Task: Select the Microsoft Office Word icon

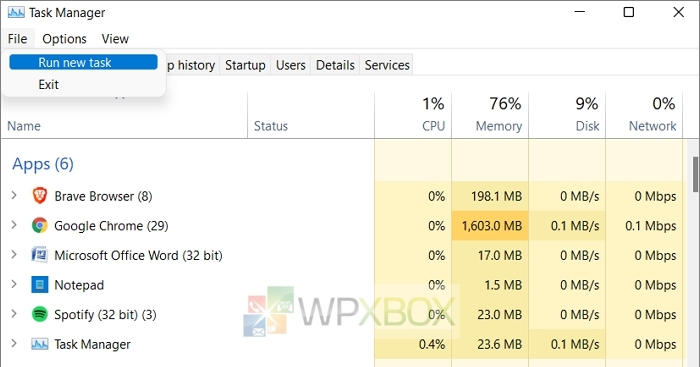Action: pos(40,255)
